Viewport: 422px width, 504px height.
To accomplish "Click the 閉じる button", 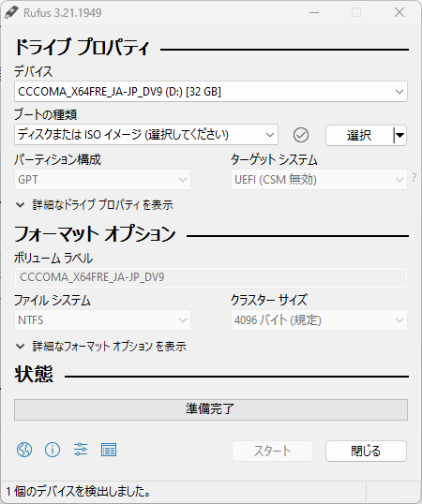I will click(x=366, y=451).
